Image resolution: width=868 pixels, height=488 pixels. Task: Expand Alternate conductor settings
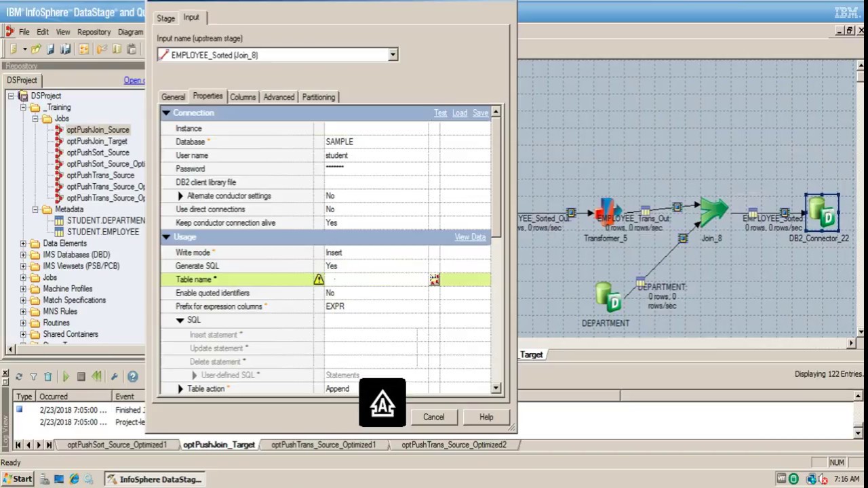point(180,196)
